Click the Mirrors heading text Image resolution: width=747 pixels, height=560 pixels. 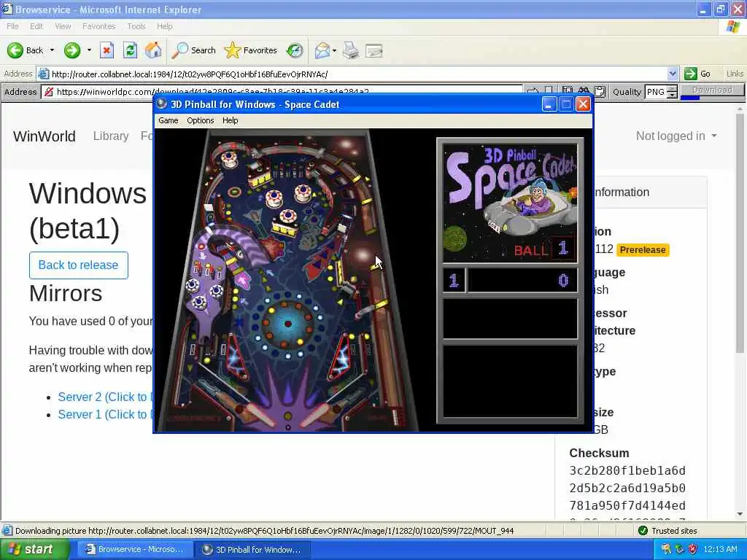click(66, 293)
